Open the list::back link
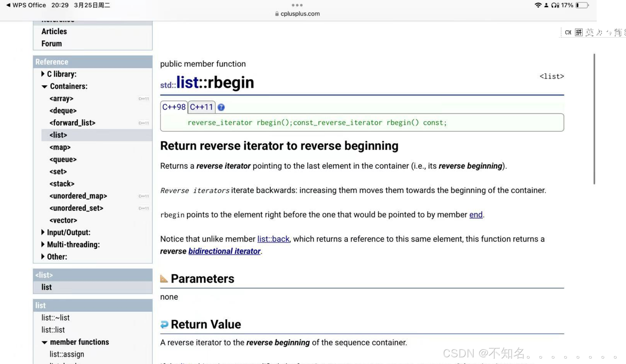 coord(273,239)
